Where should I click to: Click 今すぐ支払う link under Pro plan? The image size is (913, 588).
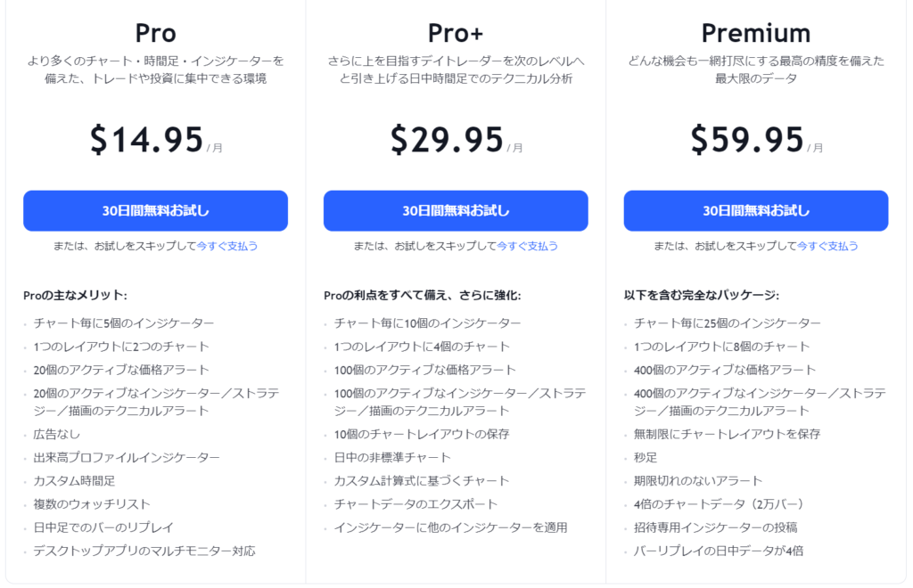(227, 246)
